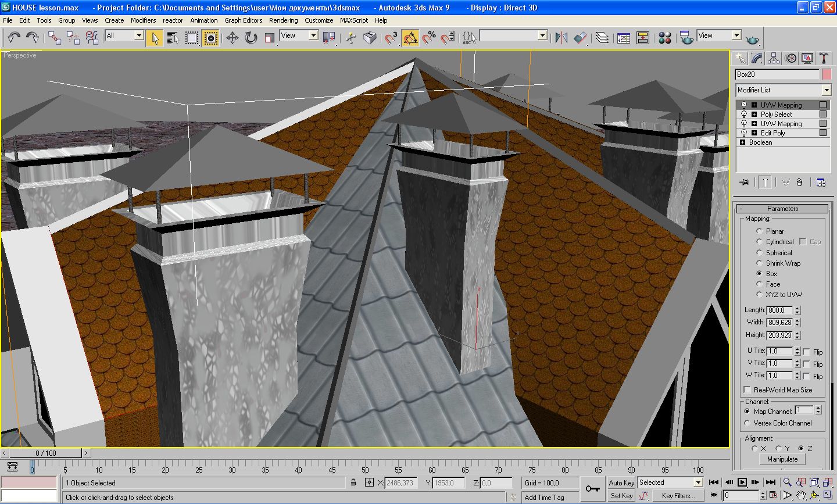Click the Set Keys large key icon
The width and height of the screenshot is (837, 504).
[593, 488]
